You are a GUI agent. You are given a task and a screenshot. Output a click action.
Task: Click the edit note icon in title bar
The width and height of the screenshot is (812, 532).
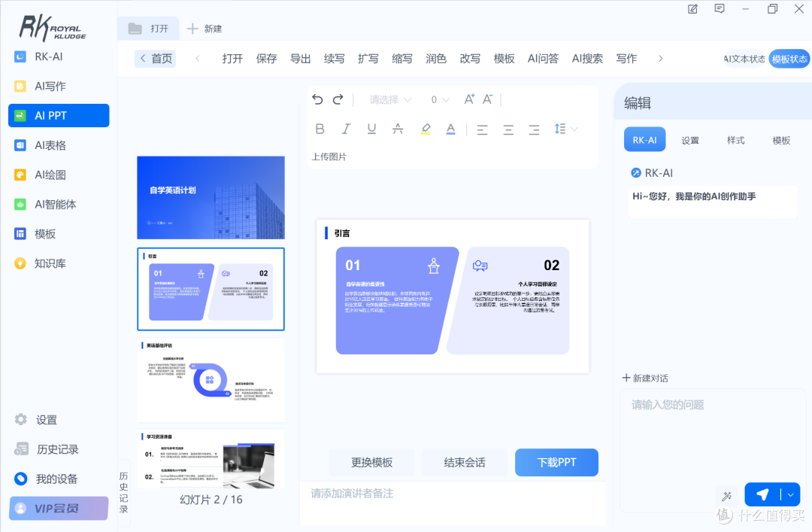pos(692,9)
